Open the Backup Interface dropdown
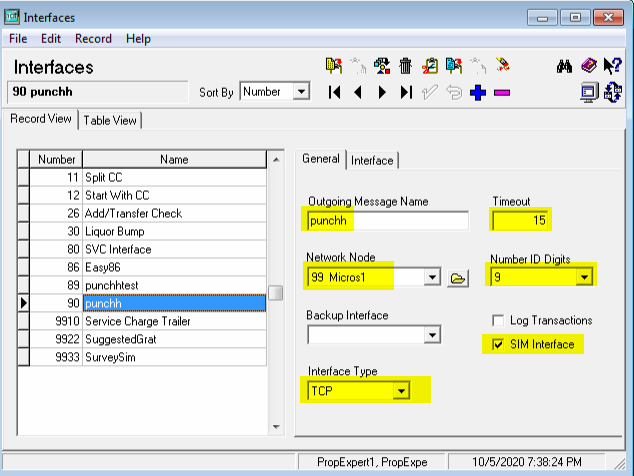 pyautogui.click(x=432, y=335)
